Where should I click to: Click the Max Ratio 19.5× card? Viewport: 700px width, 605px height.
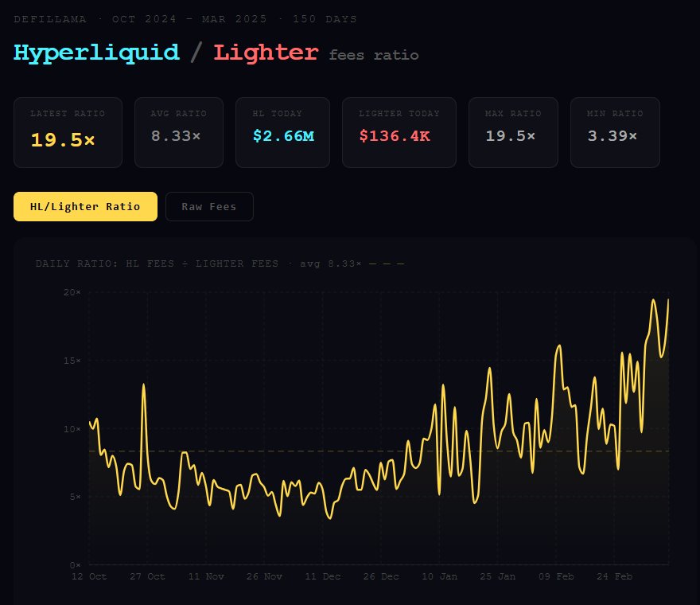coord(513,132)
